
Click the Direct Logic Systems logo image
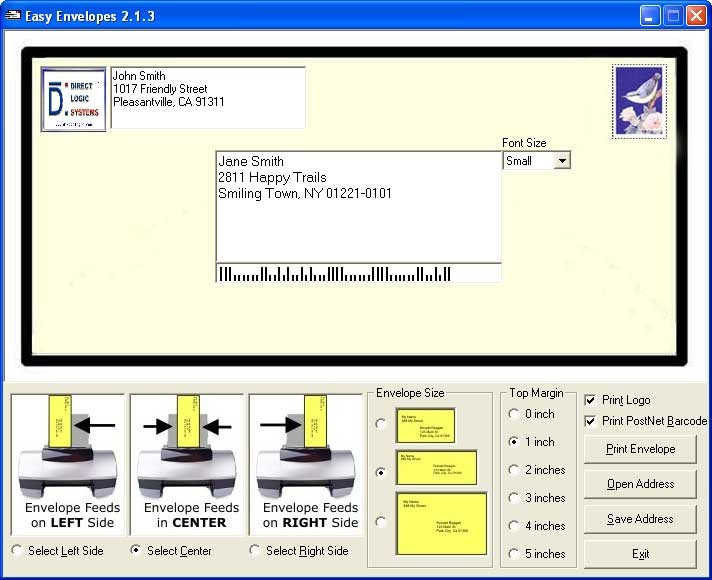[74, 99]
